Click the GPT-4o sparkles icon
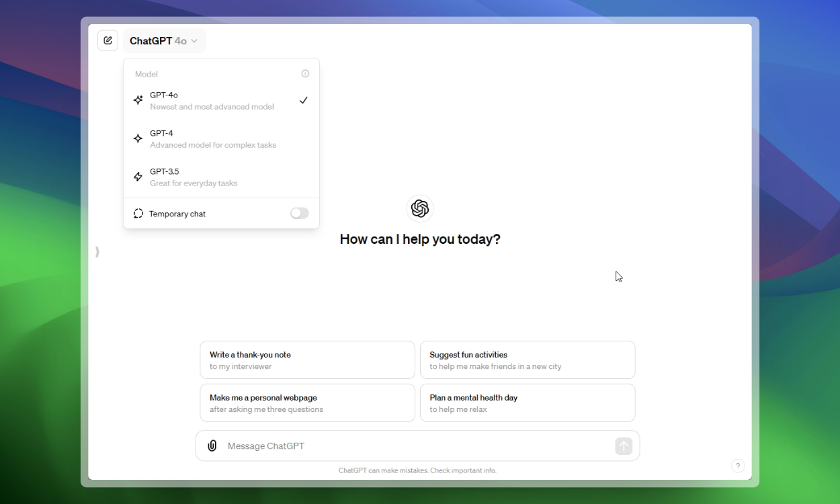This screenshot has height=504, width=840. pos(138,99)
